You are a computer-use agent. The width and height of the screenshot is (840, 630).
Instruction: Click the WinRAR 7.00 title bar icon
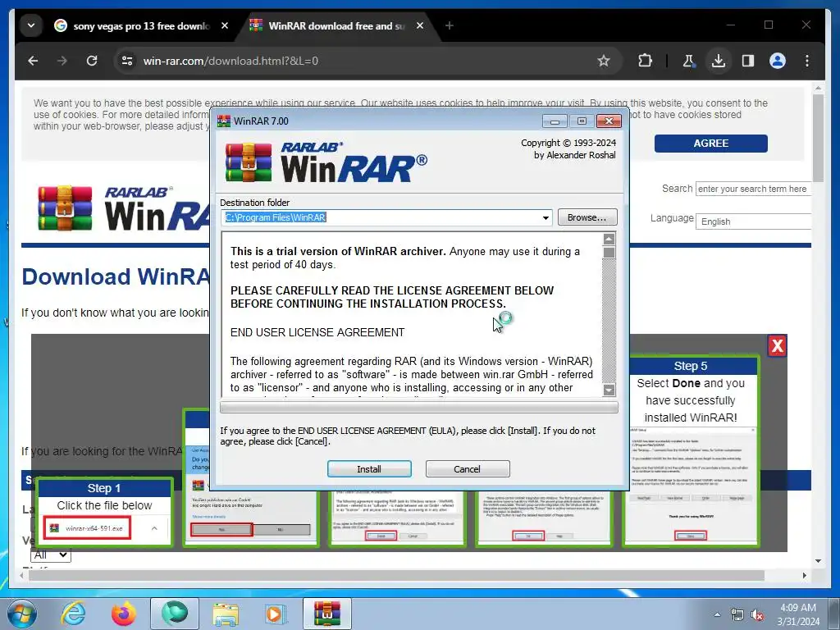(224, 121)
